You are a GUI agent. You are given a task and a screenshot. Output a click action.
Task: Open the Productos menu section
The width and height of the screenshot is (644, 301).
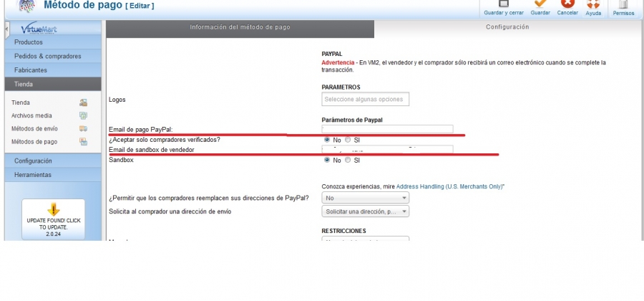pos(53,42)
